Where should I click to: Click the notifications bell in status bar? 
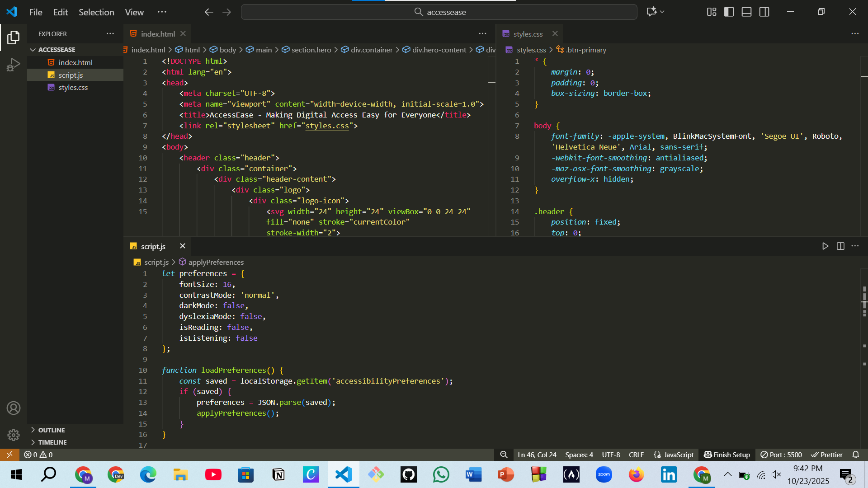tap(856, 455)
